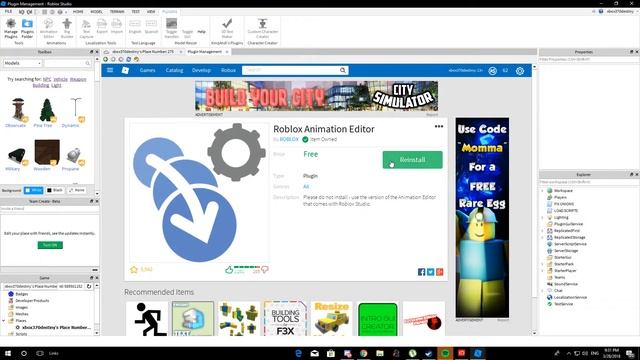Click Toggle Handles in Model Resize
Viewport: 640px width, 360px height.
[x=171, y=28]
